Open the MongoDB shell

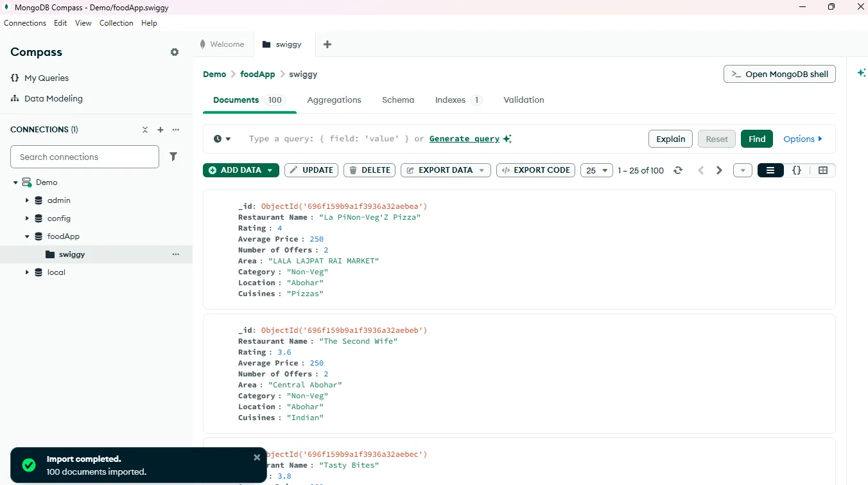coord(779,74)
